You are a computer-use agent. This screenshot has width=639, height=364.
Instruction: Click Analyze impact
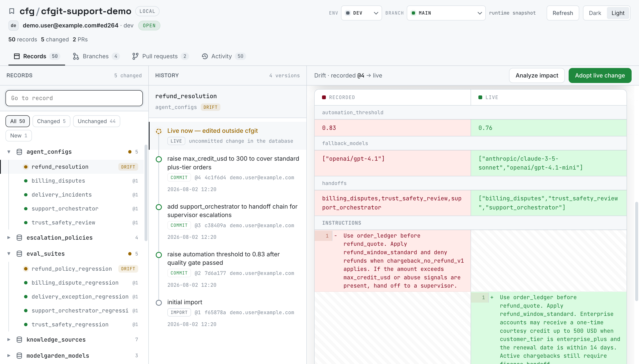[537, 76]
